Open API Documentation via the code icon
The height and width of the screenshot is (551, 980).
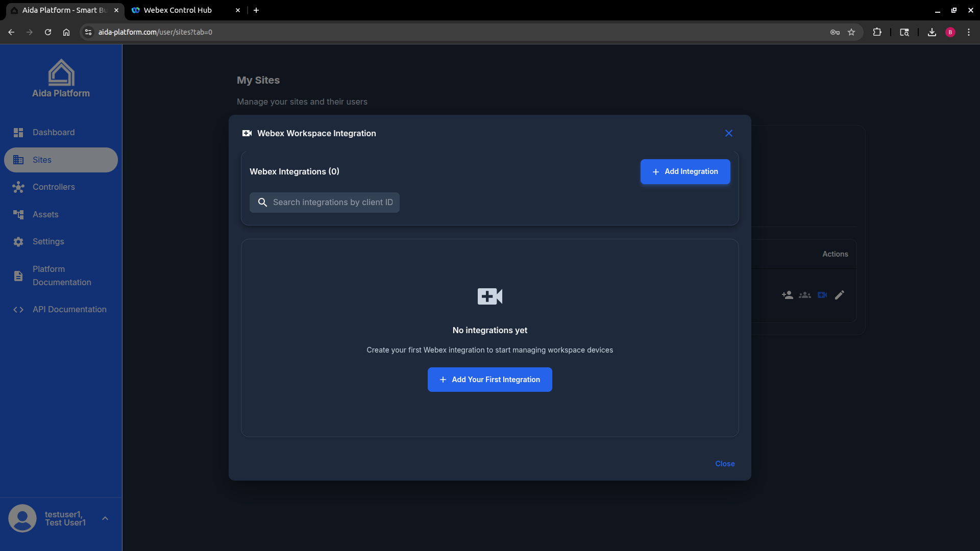pos(18,310)
